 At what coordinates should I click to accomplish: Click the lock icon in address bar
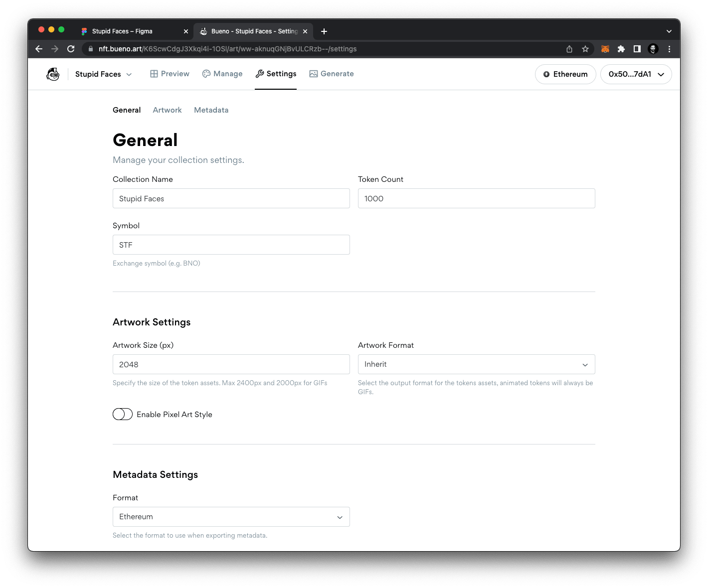click(91, 49)
